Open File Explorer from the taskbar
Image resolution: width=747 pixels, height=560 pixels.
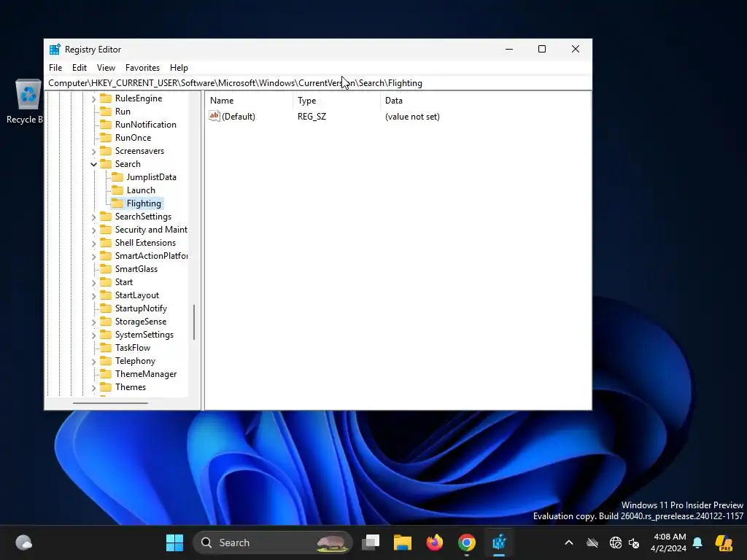tap(403, 542)
